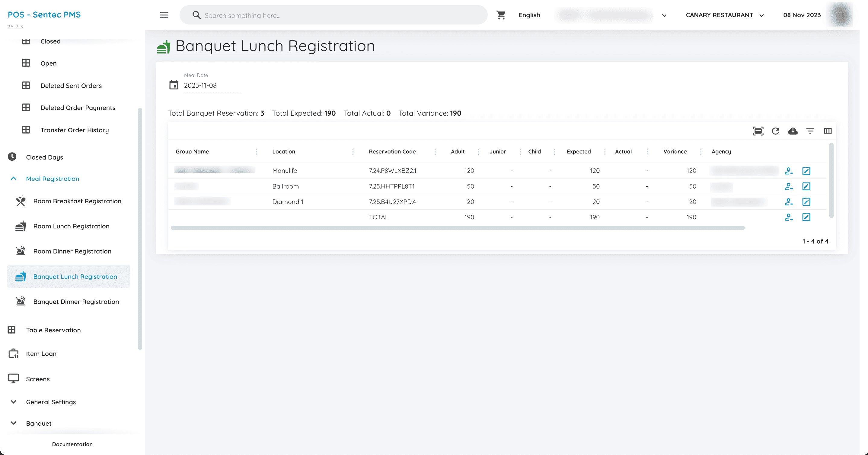This screenshot has width=868, height=455.
Task: Edit the Manulife reservation row
Action: tap(806, 171)
